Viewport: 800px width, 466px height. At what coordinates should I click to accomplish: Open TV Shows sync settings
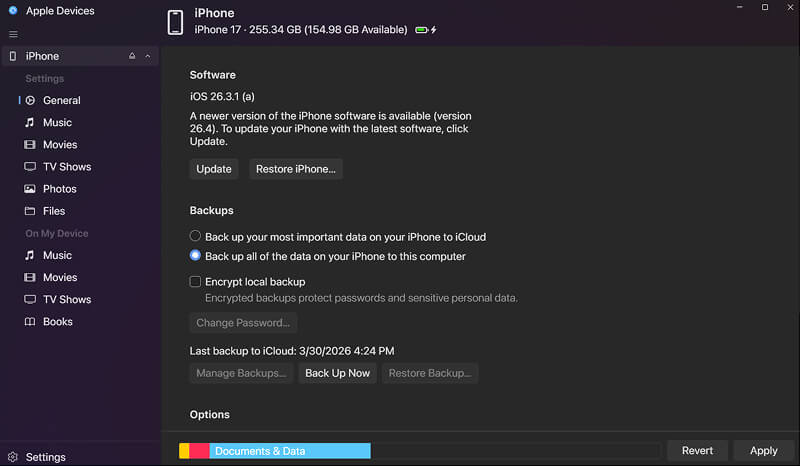click(x=67, y=166)
